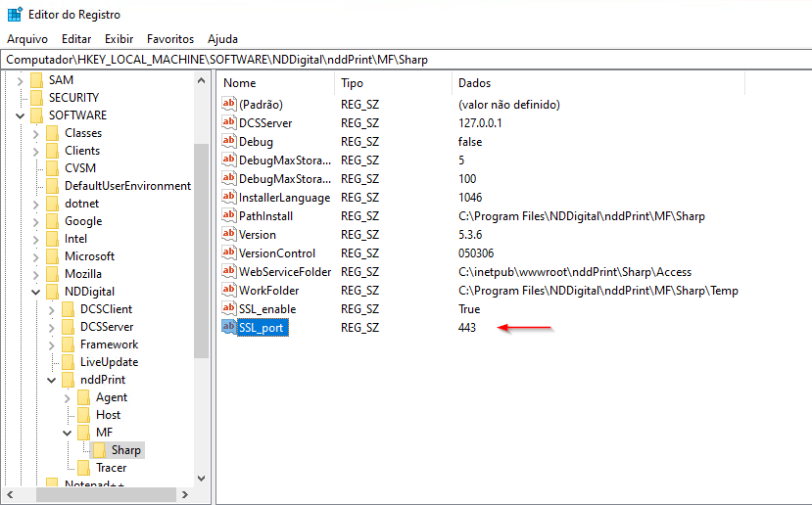Image resolution: width=812 pixels, height=505 pixels.
Task: Click the (Padrão) default value icon
Action: click(x=228, y=105)
